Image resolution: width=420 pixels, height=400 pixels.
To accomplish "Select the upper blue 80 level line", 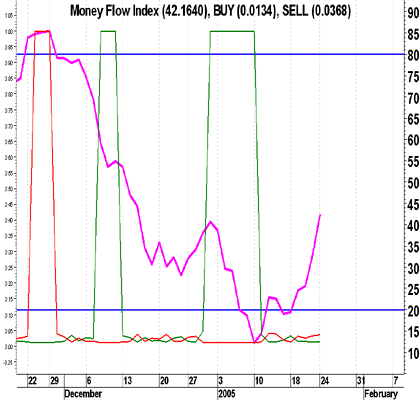I will [211, 54].
